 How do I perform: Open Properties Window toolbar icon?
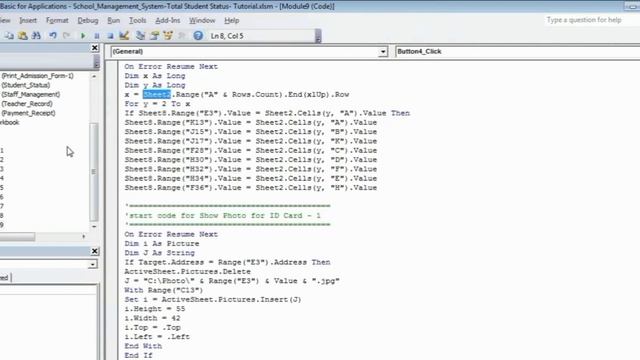point(154,36)
